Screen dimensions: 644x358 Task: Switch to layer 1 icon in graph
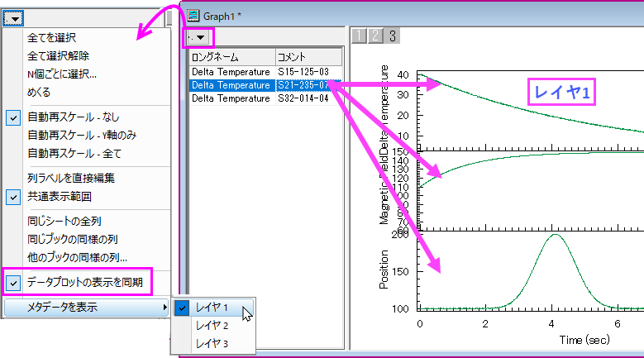pos(359,36)
